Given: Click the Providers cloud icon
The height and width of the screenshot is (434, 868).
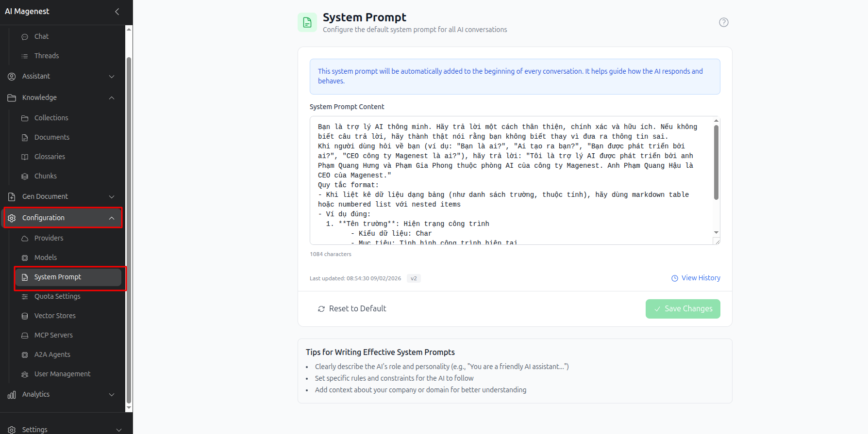Looking at the screenshot, I should [x=25, y=239].
